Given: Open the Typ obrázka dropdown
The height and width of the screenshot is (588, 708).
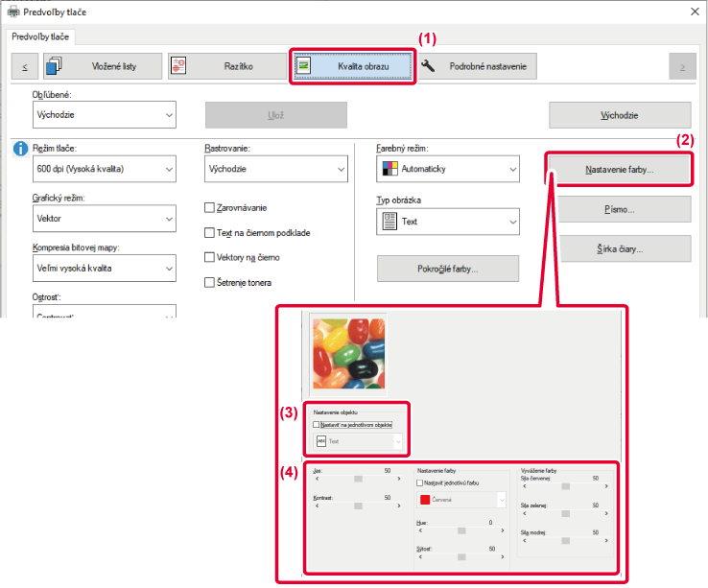Looking at the screenshot, I should coord(447,222).
